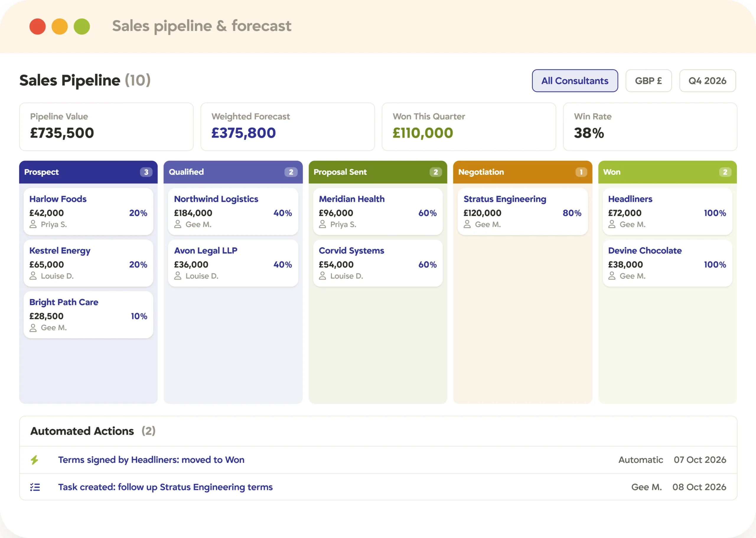Viewport: 756px width, 538px height.
Task: Click the 80% probability on Stratus Engineering
Action: click(572, 213)
